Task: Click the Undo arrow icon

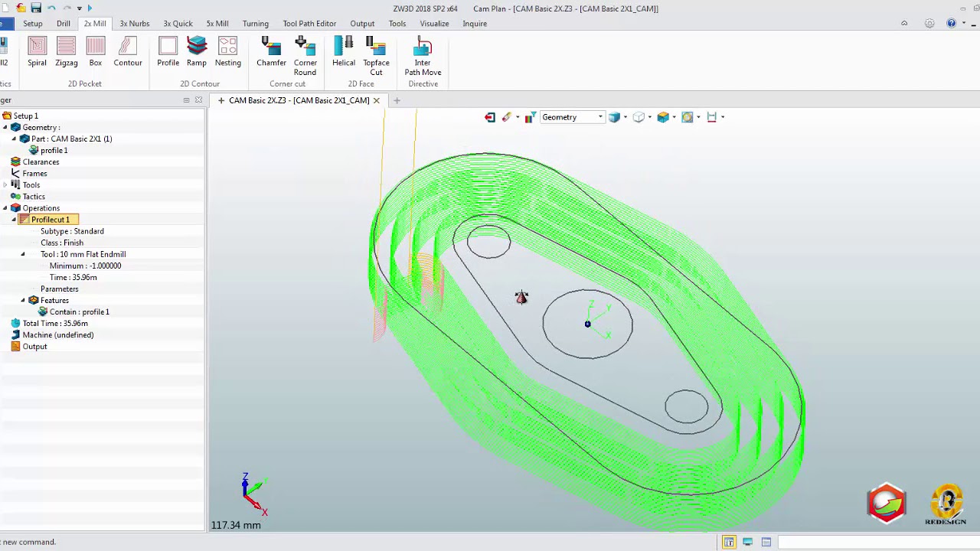Action: point(51,8)
